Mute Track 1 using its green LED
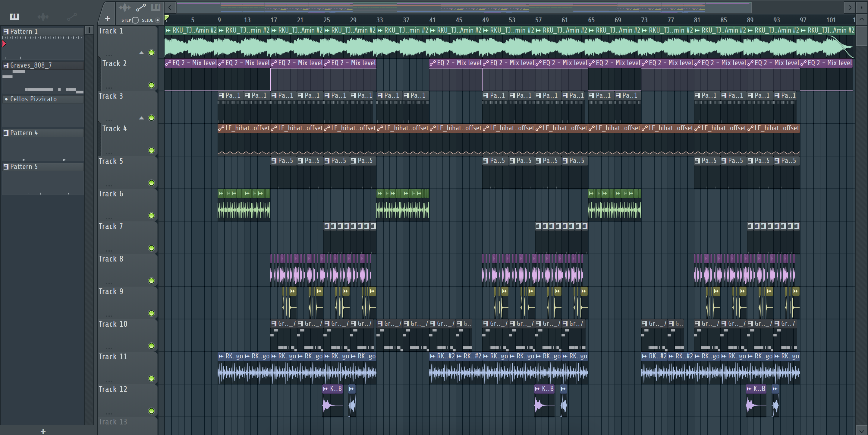Image resolution: width=868 pixels, height=435 pixels. click(x=152, y=52)
